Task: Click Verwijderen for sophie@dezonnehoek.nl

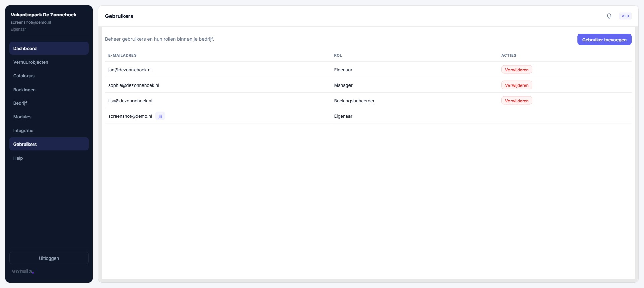Action: (x=517, y=85)
